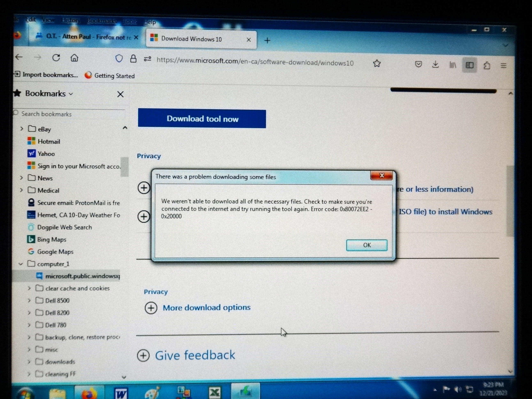This screenshot has height=399, width=532.
Task: Toggle the sidebars toolbar icon
Action: tap(470, 65)
